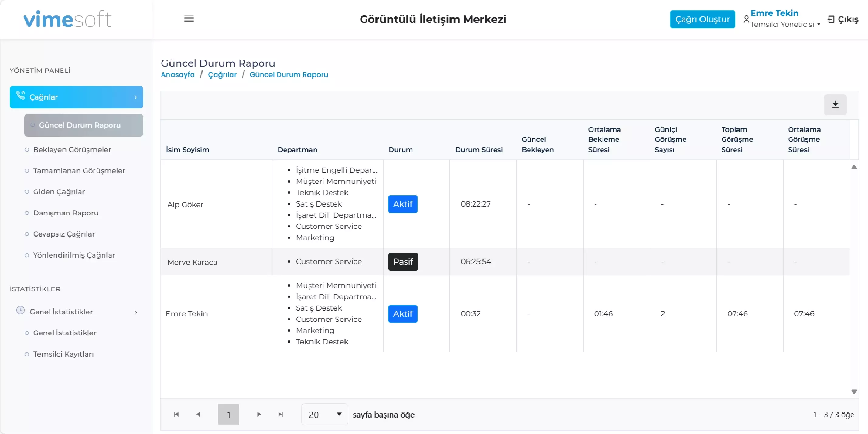Click the export download icon
The image size is (868, 434).
tap(835, 104)
